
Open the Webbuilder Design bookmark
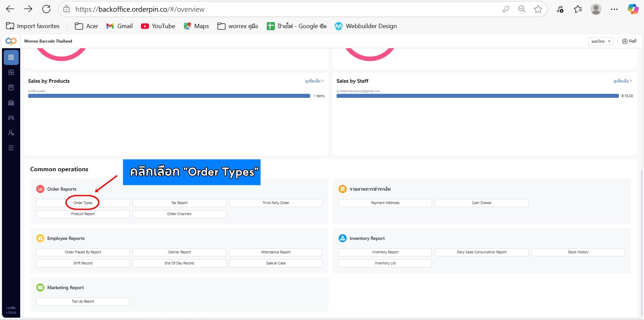tap(366, 26)
